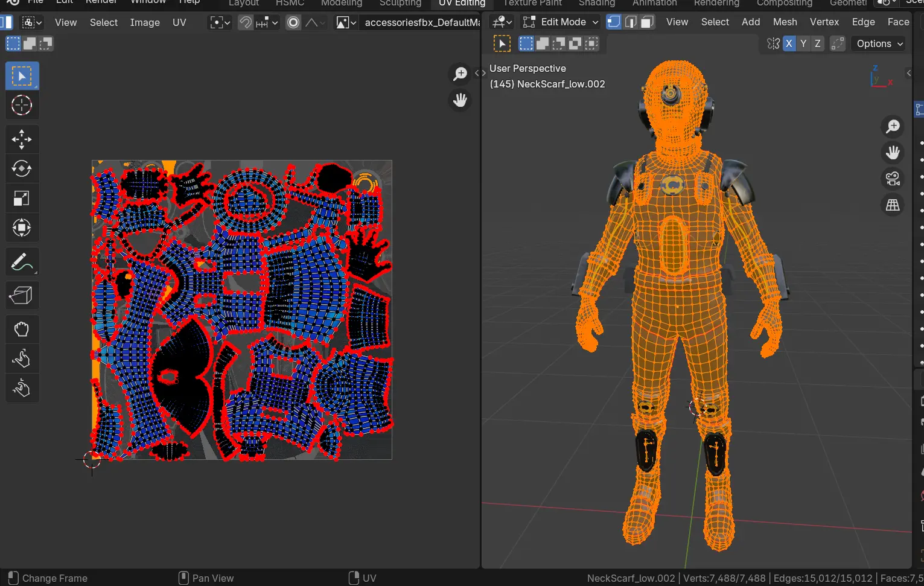Choose the Annotate pencil tool
This screenshot has width=924, height=586.
coord(22,263)
